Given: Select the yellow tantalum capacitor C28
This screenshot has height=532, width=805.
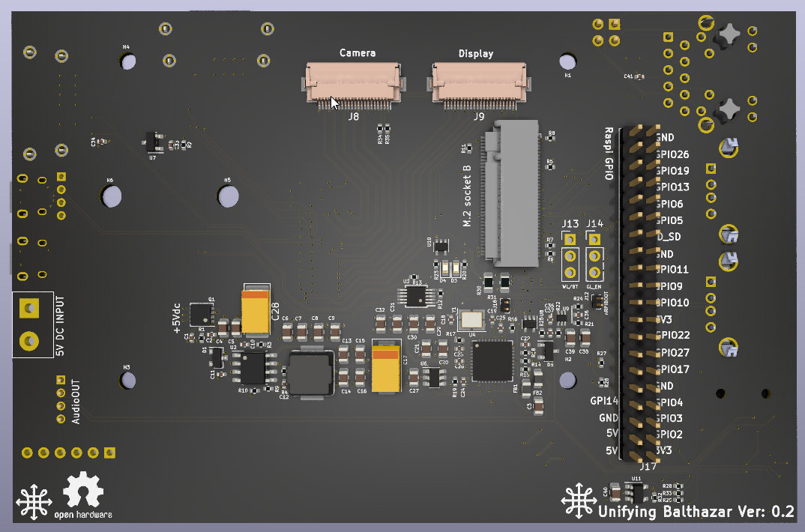Looking at the screenshot, I should coord(255,310).
